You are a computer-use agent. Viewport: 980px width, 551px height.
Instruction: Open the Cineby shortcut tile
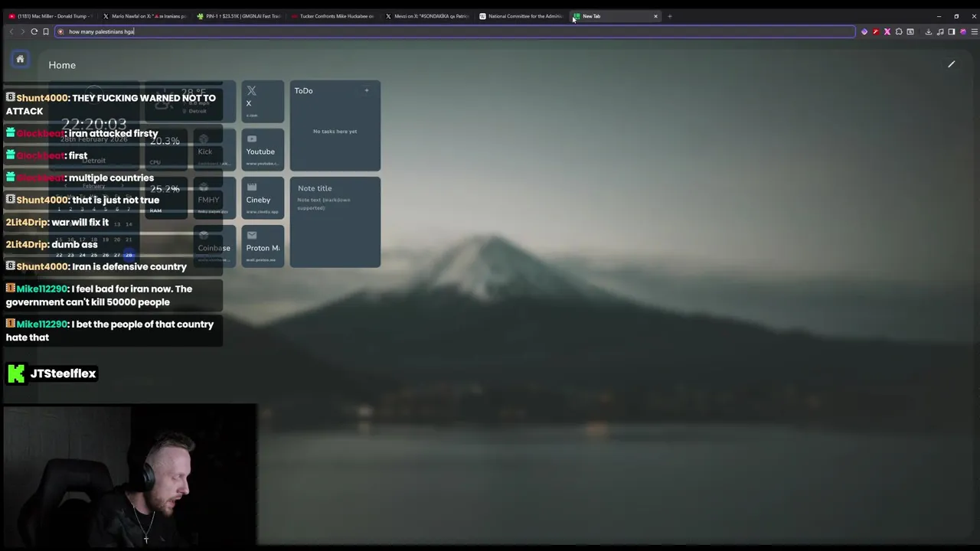tap(263, 198)
